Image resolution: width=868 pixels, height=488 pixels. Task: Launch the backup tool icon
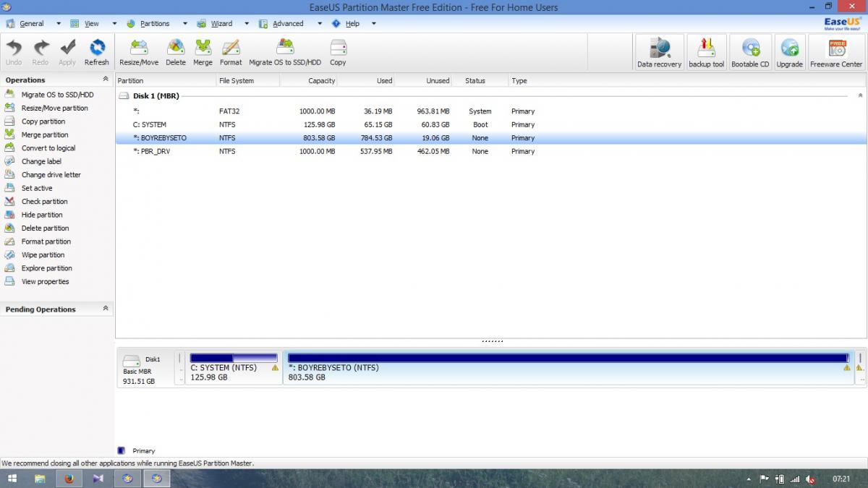[706, 52]
